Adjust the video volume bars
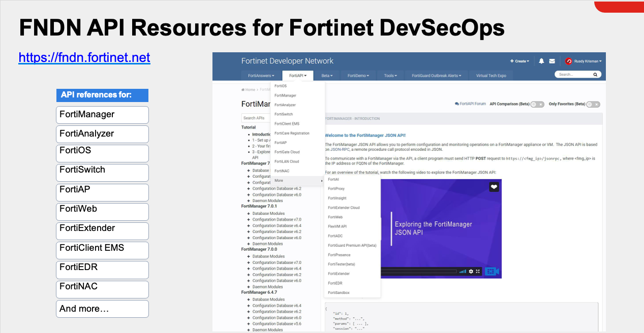The height and width of the screenshot is (333, 644). point(463,272)
